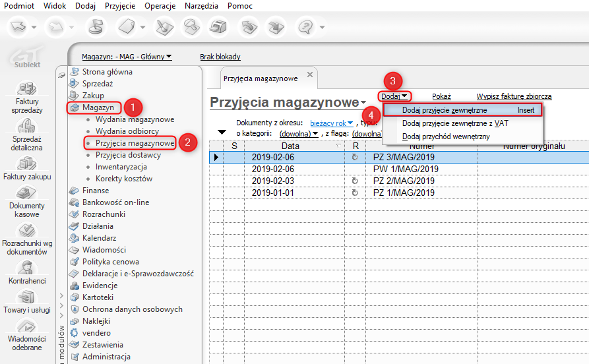The image size is (589, 364).
Task: Open the Operacje menu
Action: point(160,5)
